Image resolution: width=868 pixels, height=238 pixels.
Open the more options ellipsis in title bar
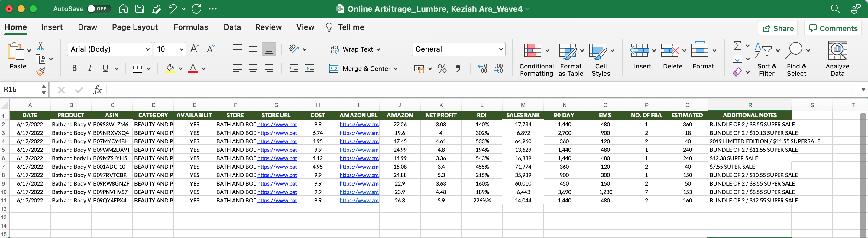click(x=213, y=9)
